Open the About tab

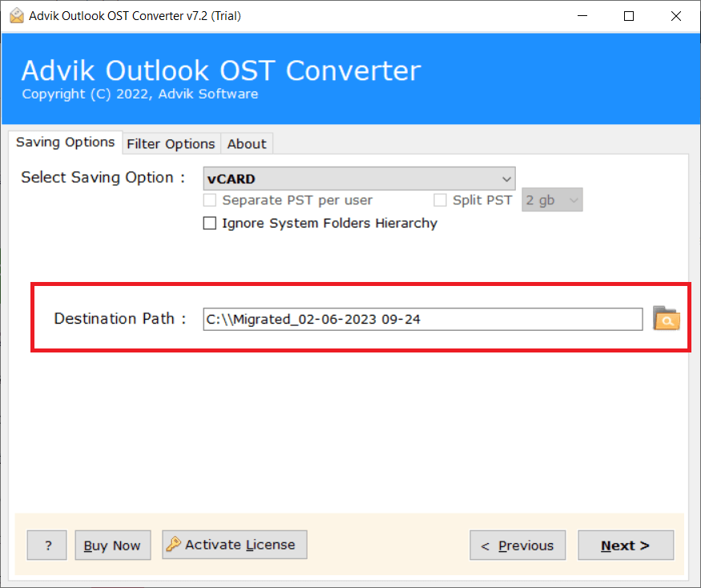coord(247,144)
